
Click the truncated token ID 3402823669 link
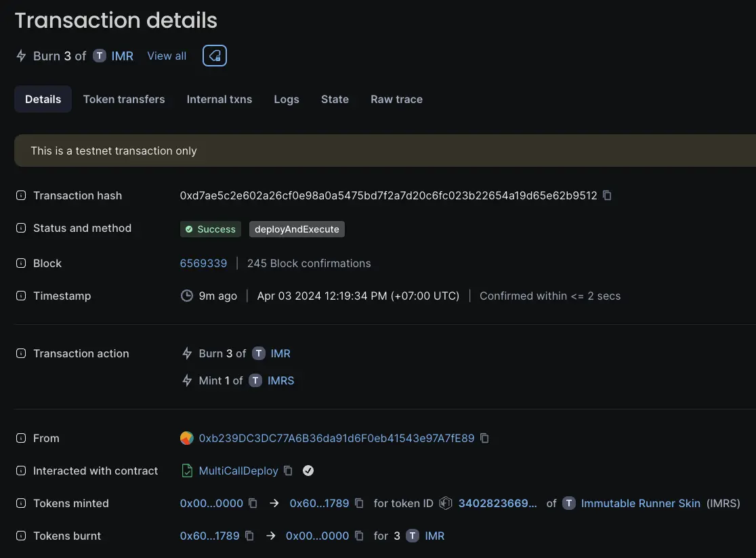(498, 503)
